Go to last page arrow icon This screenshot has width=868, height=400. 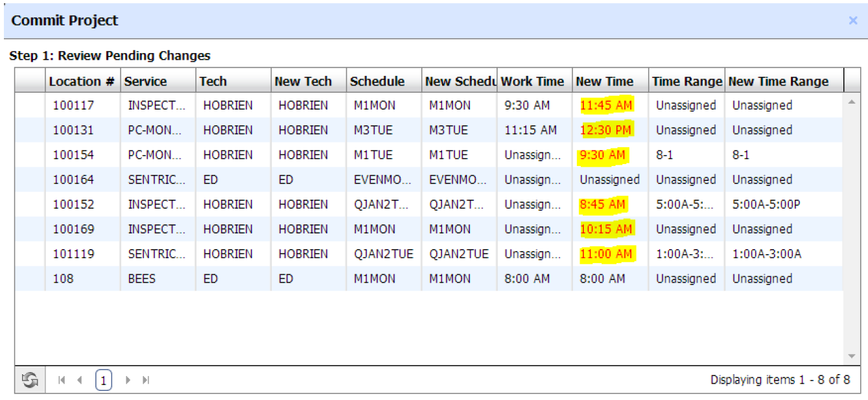pyautogui.click(x=146, y=381)
